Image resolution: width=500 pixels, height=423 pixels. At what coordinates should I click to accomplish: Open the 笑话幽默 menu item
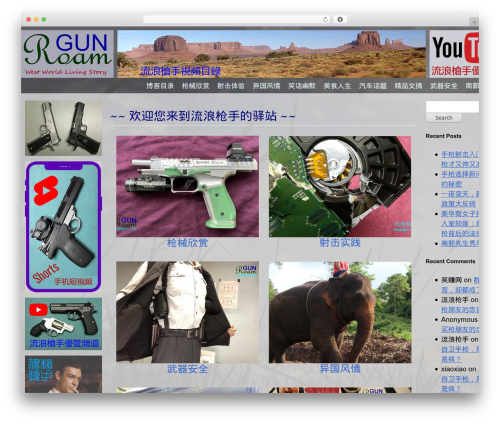(x=302, y=86)
